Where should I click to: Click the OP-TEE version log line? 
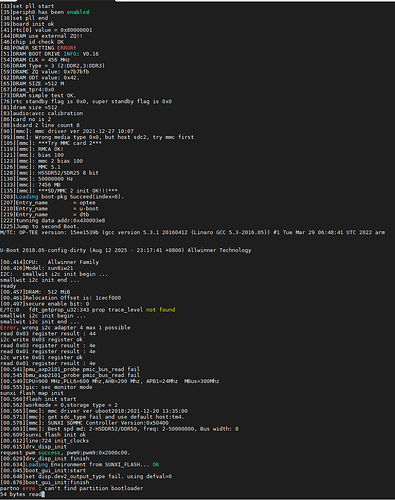(192, 232)
